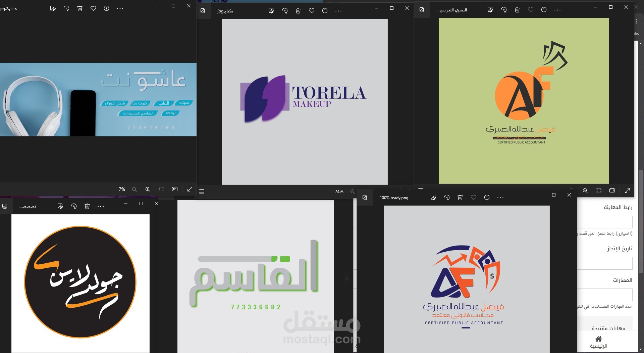This screenshot has height=353, width=644.
Task: Delete the 100% ready.png image
Action: pyautogui.click(x=460, y=197)
